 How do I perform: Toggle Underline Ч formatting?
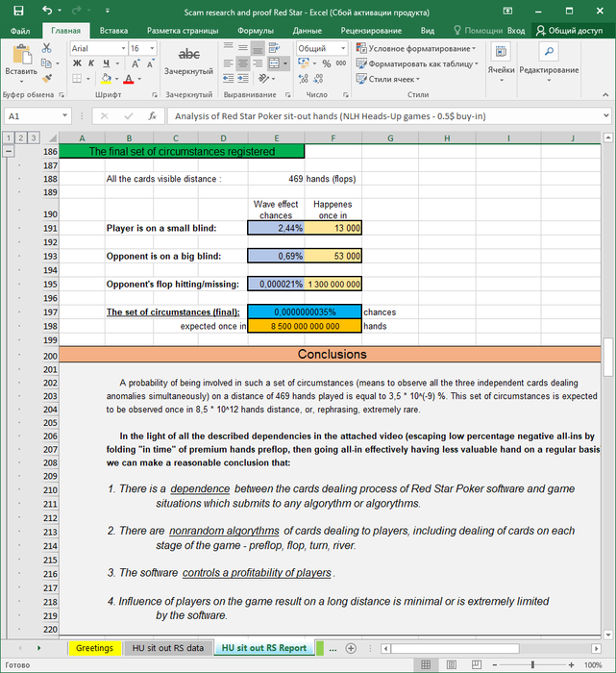click(106, 63)
